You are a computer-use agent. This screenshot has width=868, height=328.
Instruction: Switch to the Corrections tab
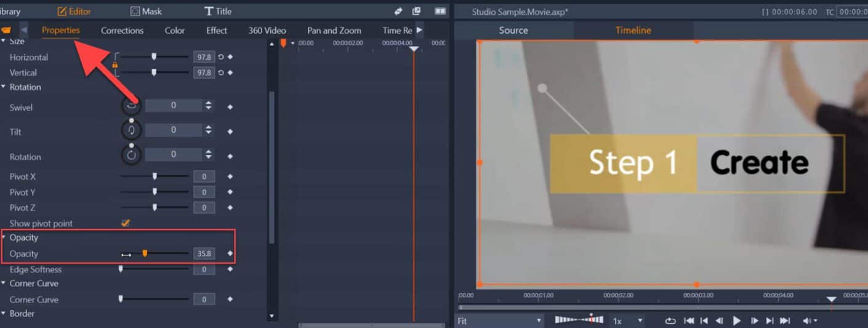pos(122,30)
